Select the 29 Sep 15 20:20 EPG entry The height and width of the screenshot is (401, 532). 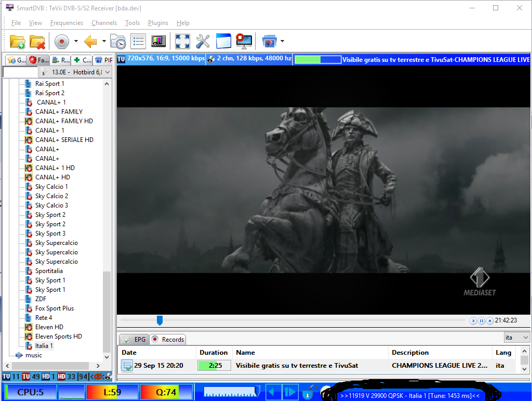(317, 365)
